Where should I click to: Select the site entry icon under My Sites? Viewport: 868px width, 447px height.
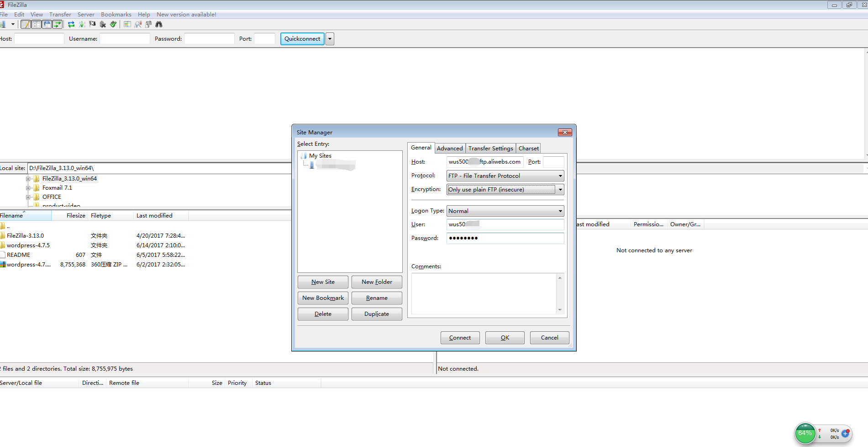pos(312,165)
